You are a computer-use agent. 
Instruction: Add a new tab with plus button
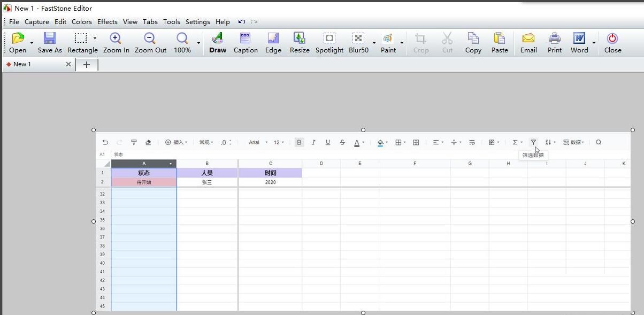[87, 65]
